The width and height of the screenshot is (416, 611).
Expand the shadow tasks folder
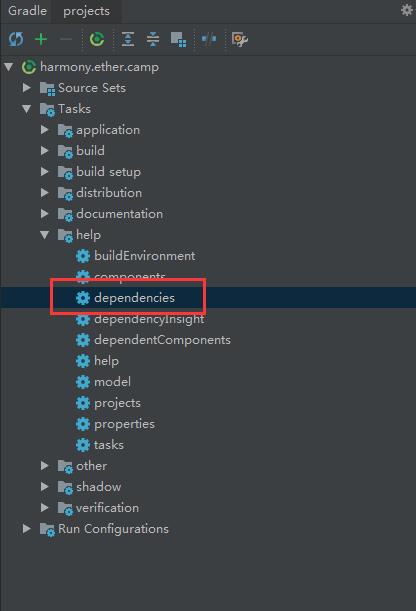coord(45,487)
